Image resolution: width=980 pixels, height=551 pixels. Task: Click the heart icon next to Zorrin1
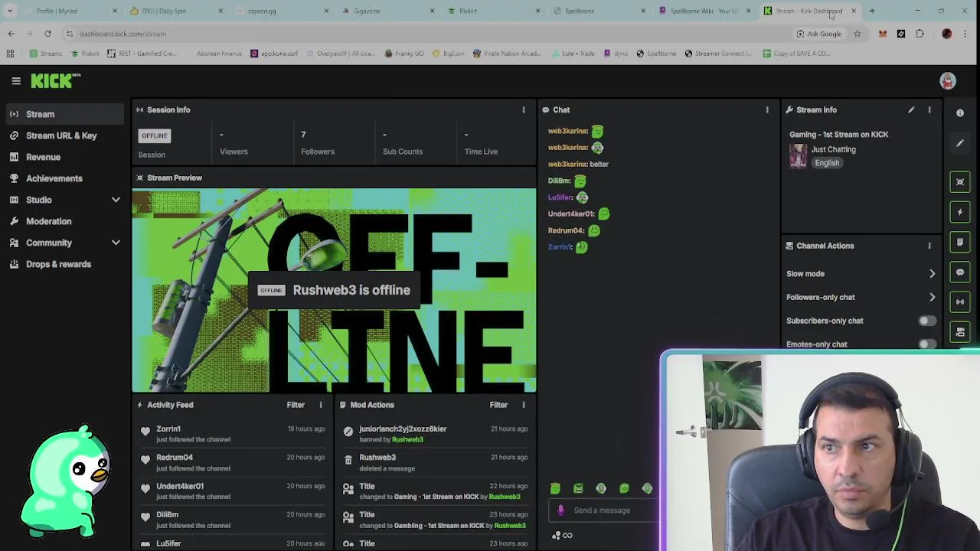tap(145, 432)
